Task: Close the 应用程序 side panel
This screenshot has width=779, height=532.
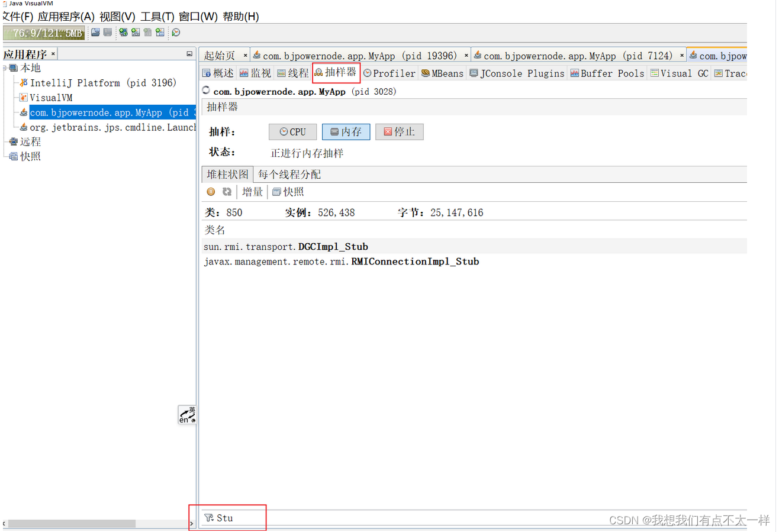Action: coord(53,54)
